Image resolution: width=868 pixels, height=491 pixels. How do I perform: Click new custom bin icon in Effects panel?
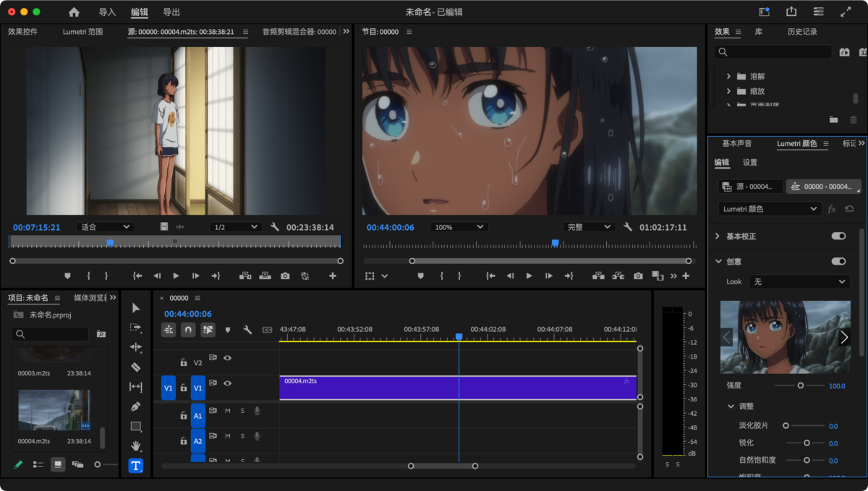tap(833, 119)
